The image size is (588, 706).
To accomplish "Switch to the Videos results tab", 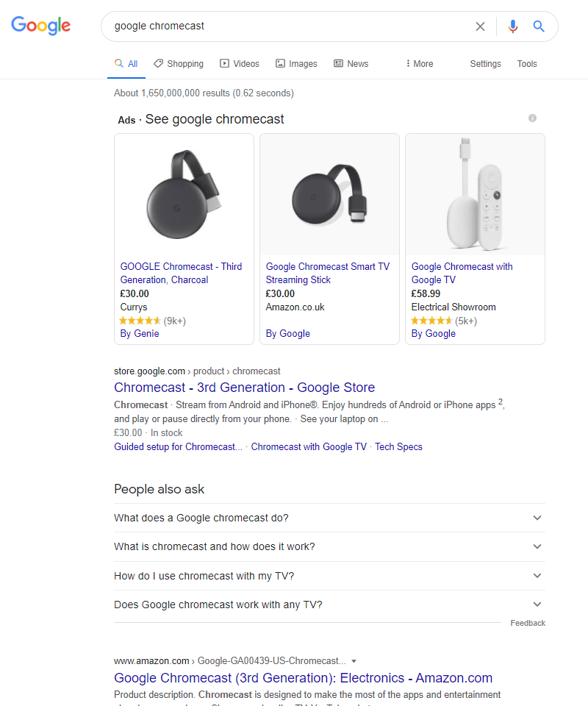I will (240, 64).
